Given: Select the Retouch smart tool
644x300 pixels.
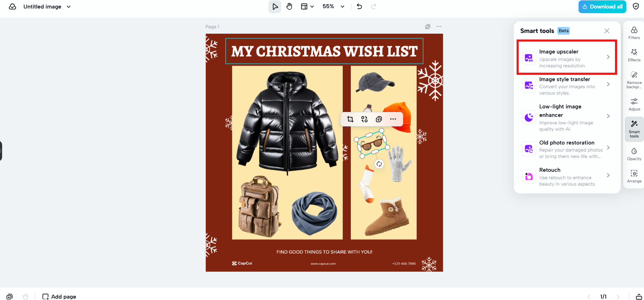Looking at the screenshot, I should tap(567, 176).
